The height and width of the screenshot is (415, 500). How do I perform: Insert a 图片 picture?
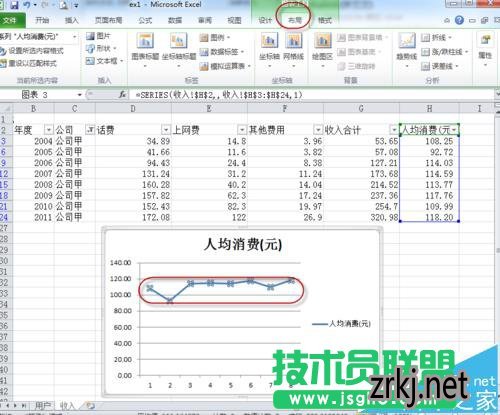(98, 36)
